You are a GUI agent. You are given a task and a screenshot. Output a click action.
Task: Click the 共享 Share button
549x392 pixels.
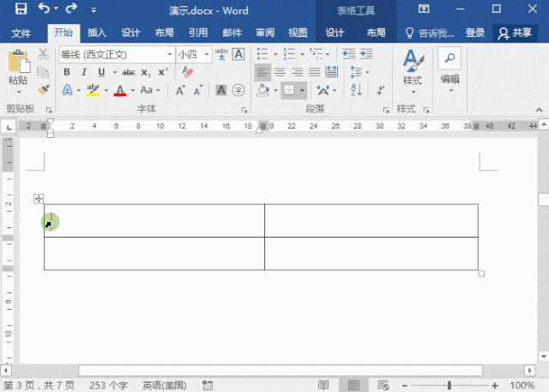coord(515,33)
